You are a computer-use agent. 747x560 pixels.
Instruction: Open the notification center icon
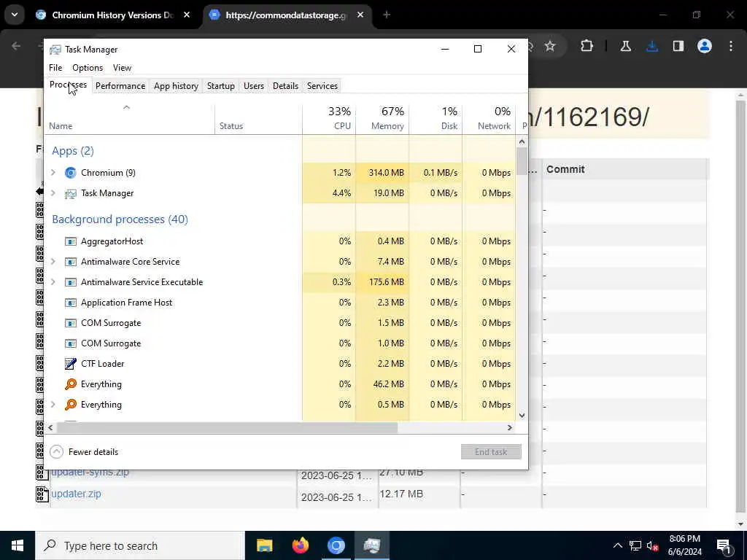click(724, 546)
